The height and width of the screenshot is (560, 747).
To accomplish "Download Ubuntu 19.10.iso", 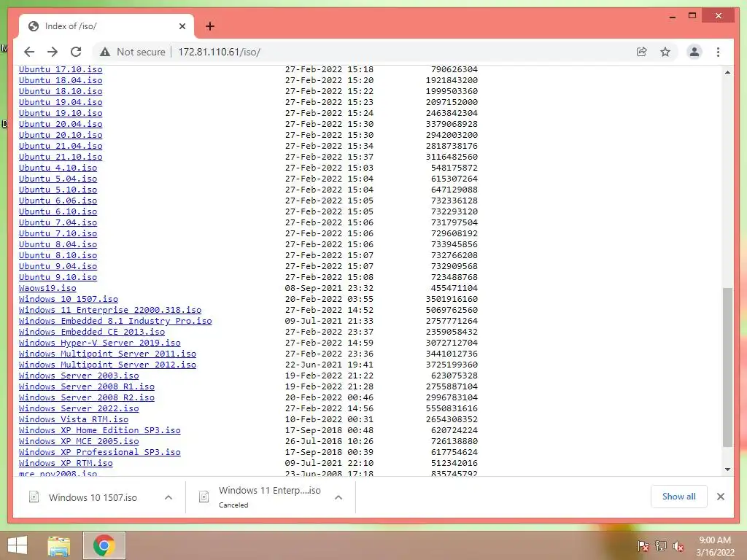I will pyautogui.click(x=61, y=113).
